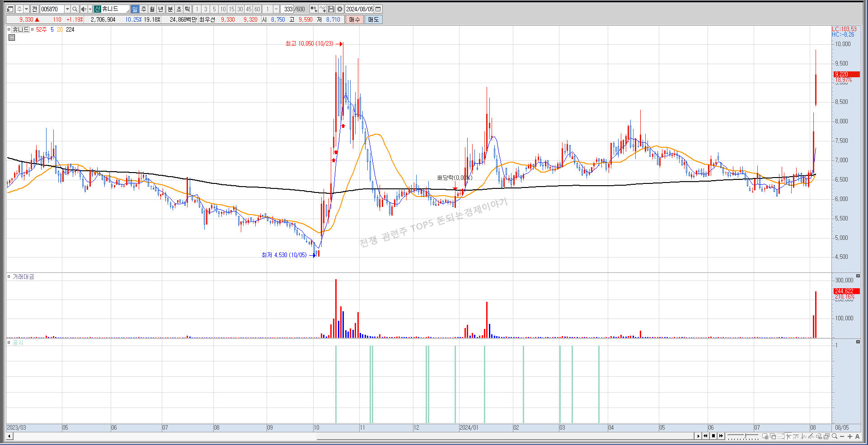The width and height of the screenshot is (868, 445).
Task: Click the play button in bottom playback controls
Action: pyautogui.click(x=698, y=436)
